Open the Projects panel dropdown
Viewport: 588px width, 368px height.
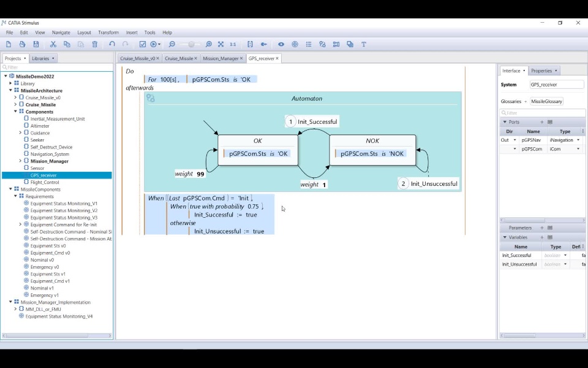(24, 59)
